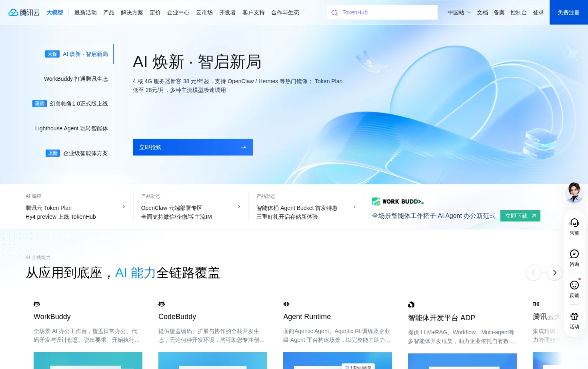This screenshot has width=588, height=369.
Task: Click the customer service avatar
Action: point(574,193)
